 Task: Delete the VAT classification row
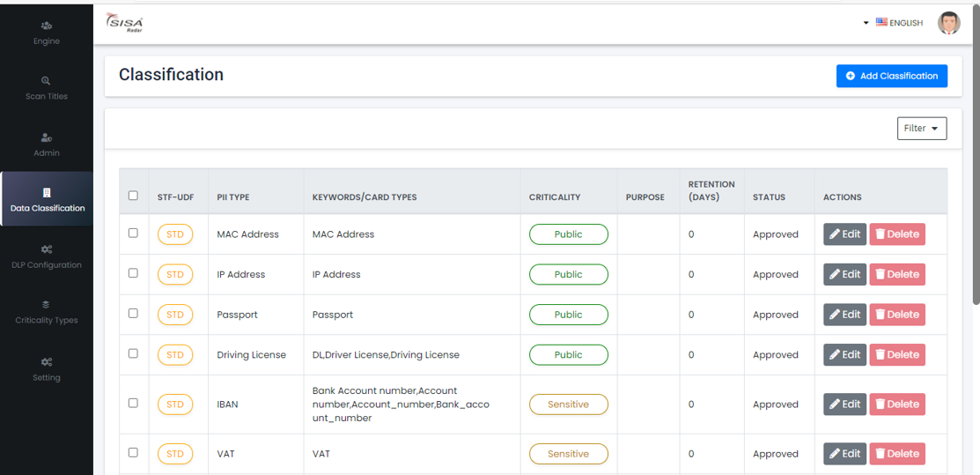coord(896,454)
